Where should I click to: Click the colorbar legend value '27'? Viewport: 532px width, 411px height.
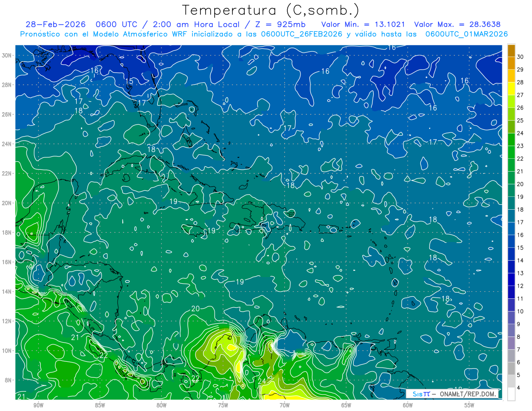click(520, 95)
